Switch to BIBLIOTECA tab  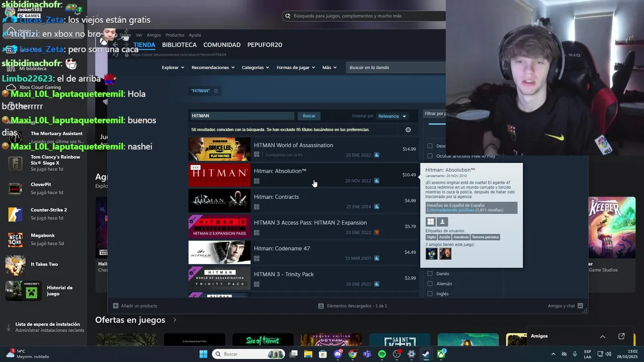pos(179,45)
